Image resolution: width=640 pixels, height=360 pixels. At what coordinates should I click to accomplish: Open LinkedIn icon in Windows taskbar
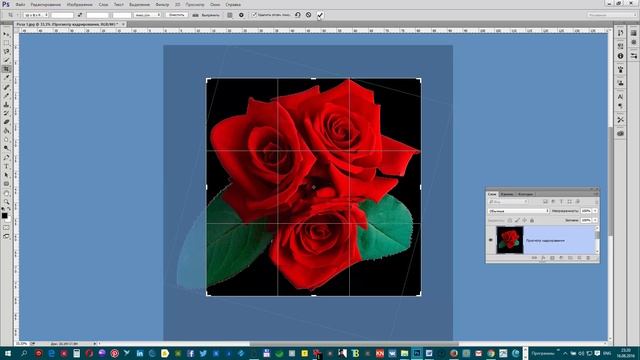click(x=140, y=353)
